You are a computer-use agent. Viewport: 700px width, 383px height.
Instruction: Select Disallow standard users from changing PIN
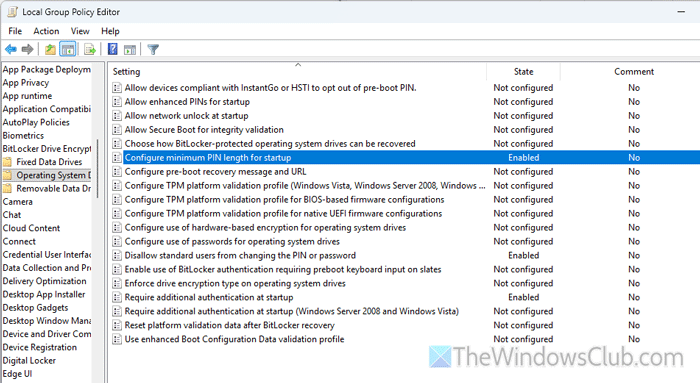pos(240,255)
